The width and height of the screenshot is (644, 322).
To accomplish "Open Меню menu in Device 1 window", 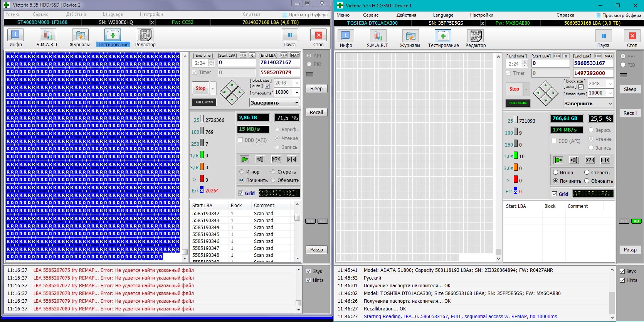I will click(343, 15).
